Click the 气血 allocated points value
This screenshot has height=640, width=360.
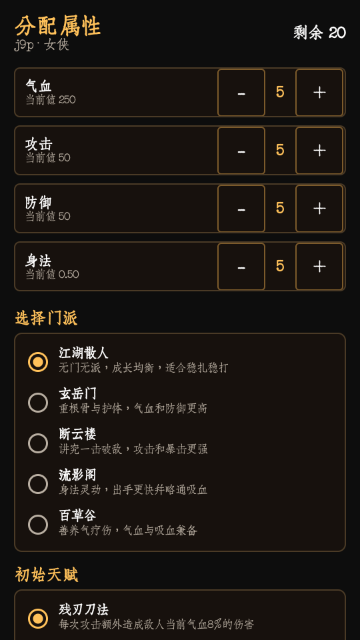[280, 92]
